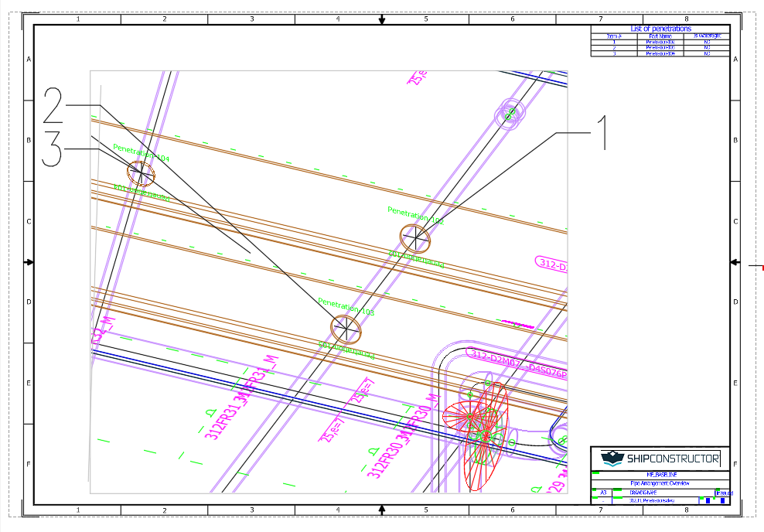Viewport: 764px width, 532px height.
Task: Click the Penetration-102 circle symbol
Action: click(x=414, y=238)
